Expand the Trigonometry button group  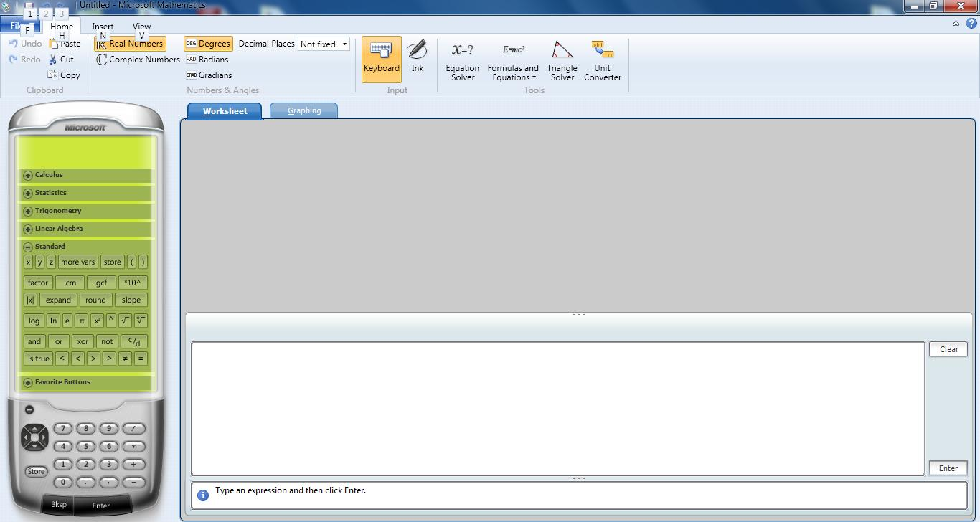tap(27, 211)
